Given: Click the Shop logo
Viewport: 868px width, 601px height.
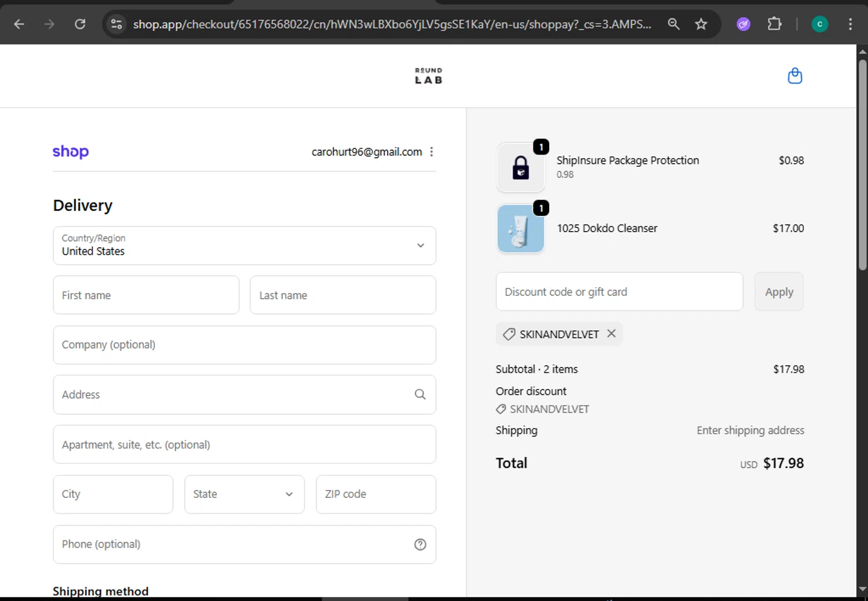Looking at the screenshot, I should pos(71,152).
